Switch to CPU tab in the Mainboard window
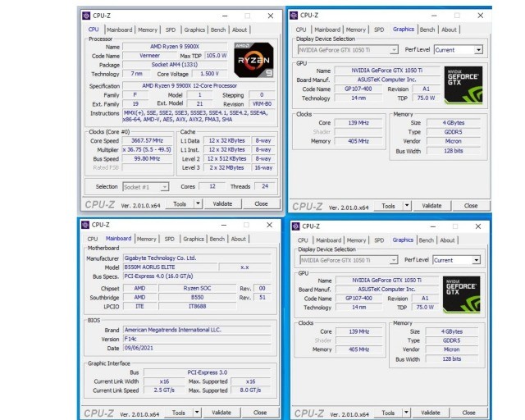The image size is (525, 420). click(x=93, y=240)
